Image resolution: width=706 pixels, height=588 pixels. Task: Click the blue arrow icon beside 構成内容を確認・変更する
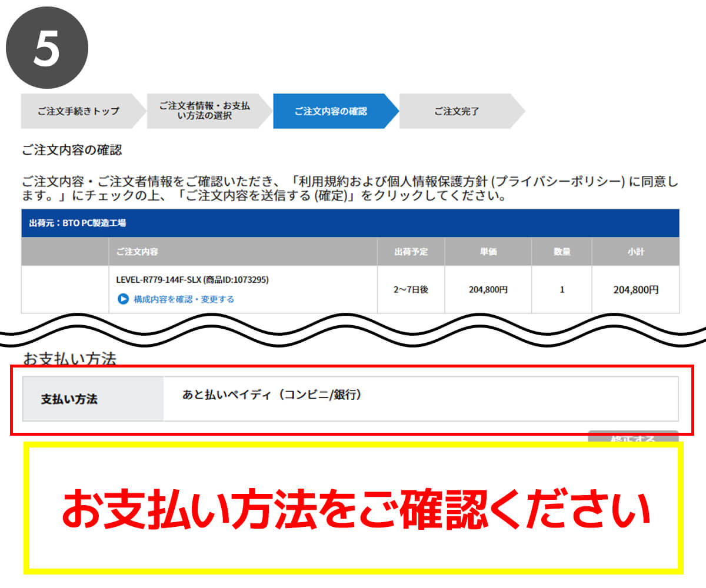[x=123, y=299]
